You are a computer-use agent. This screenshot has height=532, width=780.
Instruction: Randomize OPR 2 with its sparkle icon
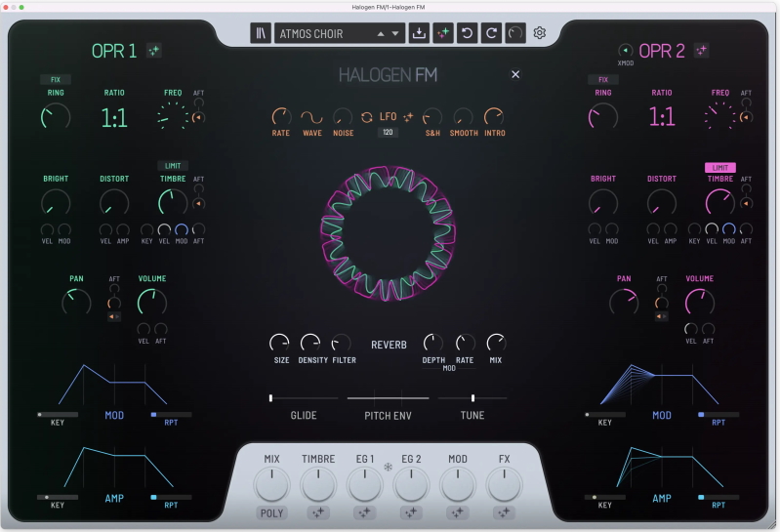tap(701, 50)
